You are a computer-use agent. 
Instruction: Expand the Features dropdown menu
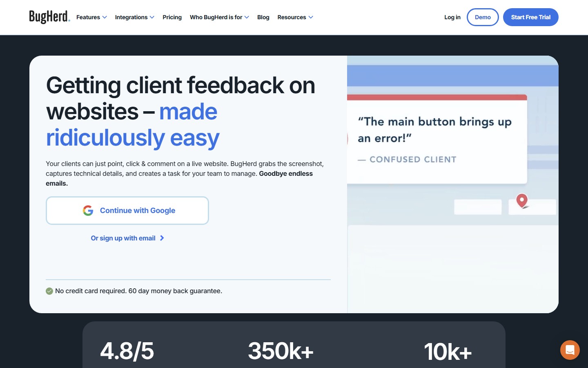tap(91, 17)
